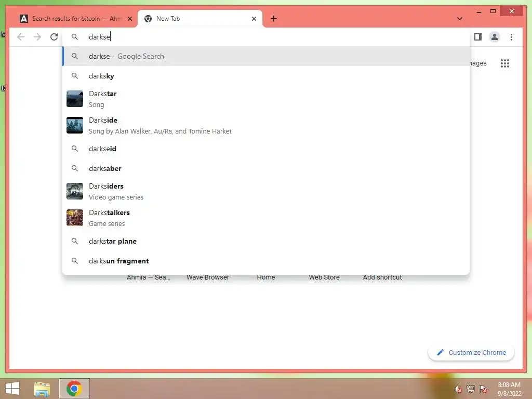Click the browser forward arrow
This screenshot has height=399, width=532.
[x=37, y=37]
